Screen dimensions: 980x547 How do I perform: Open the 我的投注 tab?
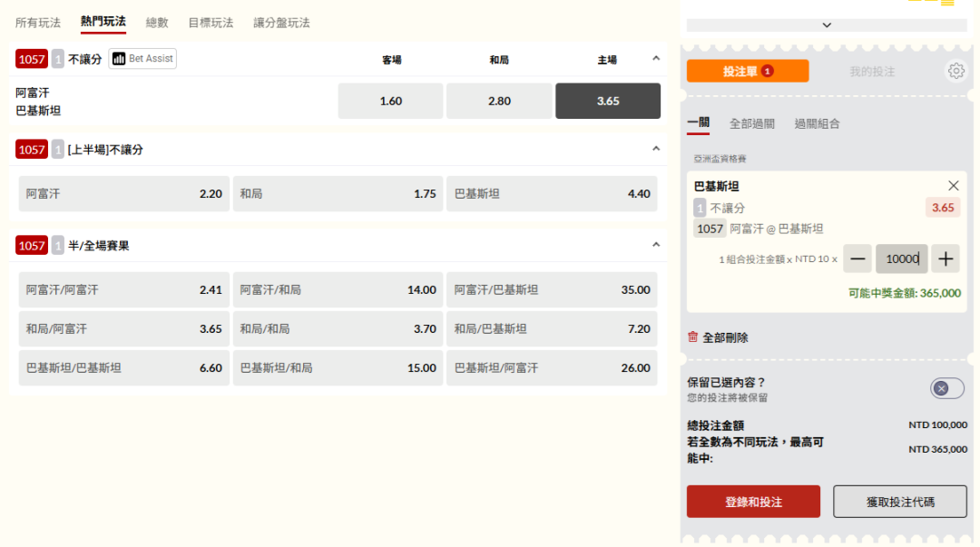(871, 71)
